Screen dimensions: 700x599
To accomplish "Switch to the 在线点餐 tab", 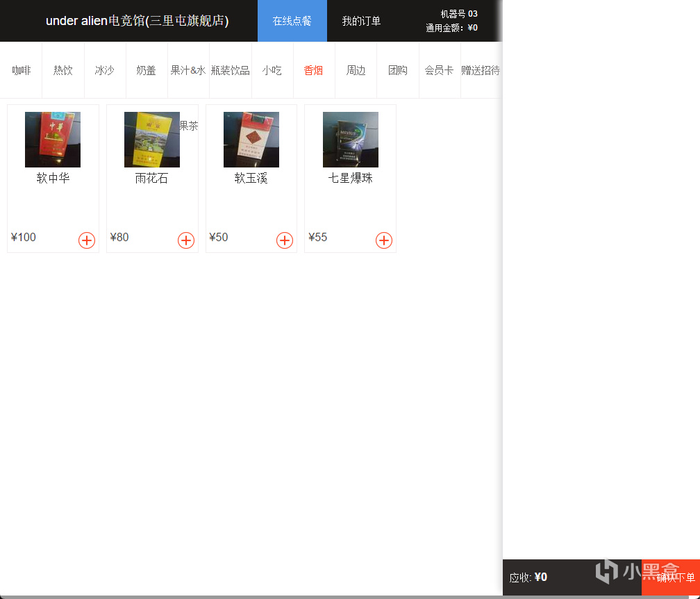I will [292, 21].
